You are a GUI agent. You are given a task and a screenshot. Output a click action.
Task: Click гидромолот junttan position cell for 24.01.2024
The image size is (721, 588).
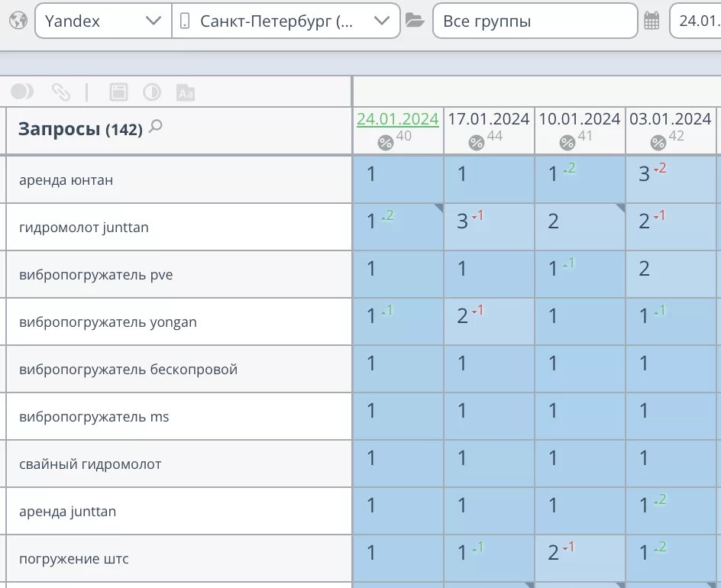point(397,228)
